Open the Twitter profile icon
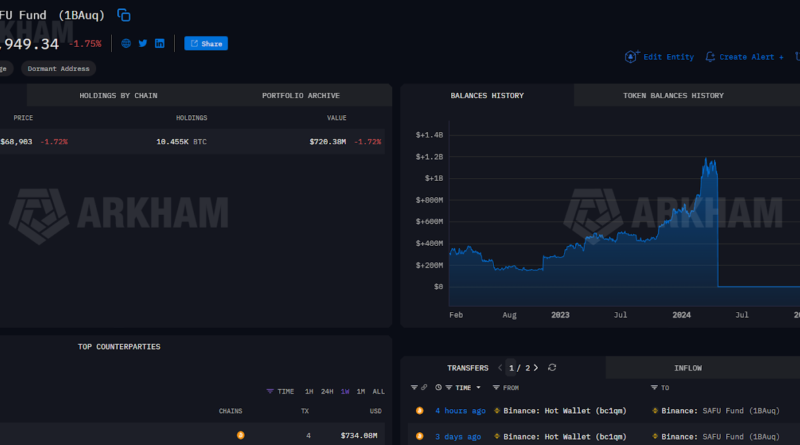Viewport: 800px width, 445px height. [143, 43]
